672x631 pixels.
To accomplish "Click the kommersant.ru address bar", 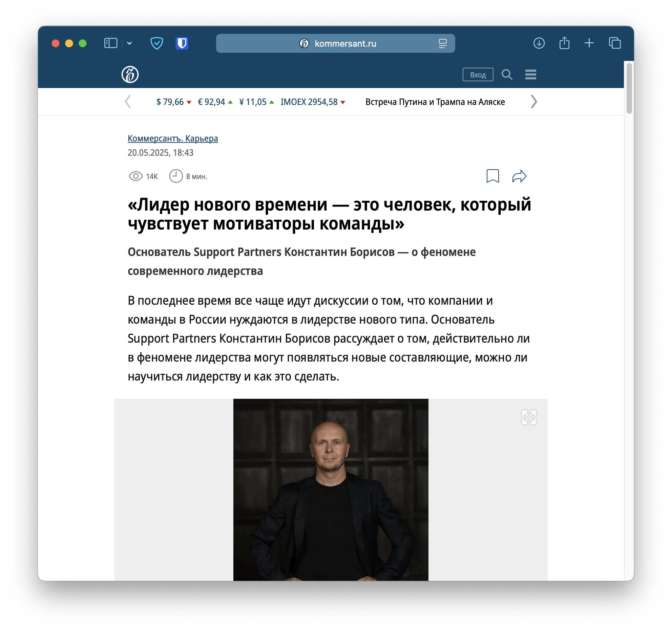I will click(x=335, y=43).
